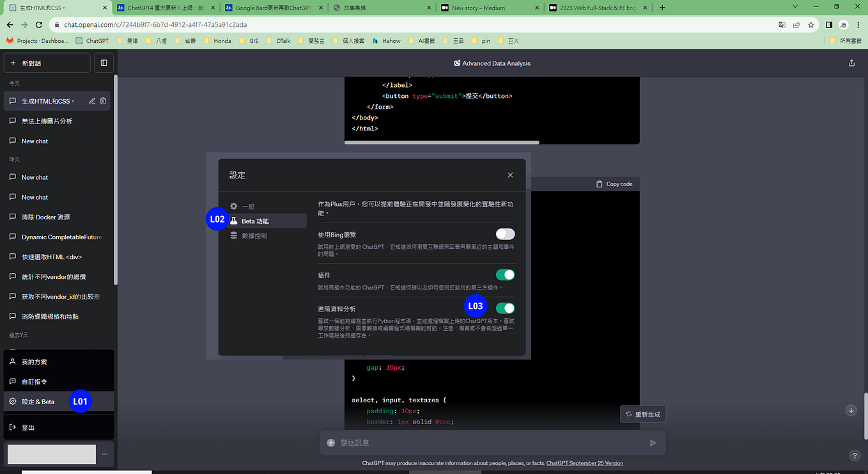
Task: Open the ChatGPT September 25 Version link
Action: [585, 463]
